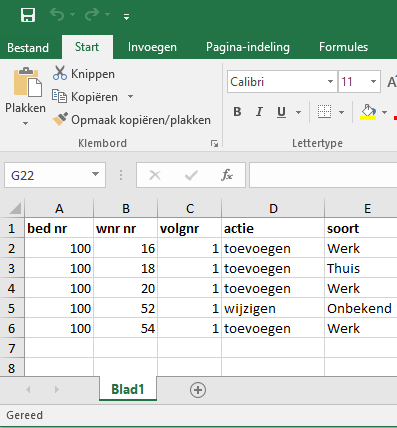The height and width of the screenshot is (428, 397).
Task: Click cell with value 52
Action: [x=126, y=308]
